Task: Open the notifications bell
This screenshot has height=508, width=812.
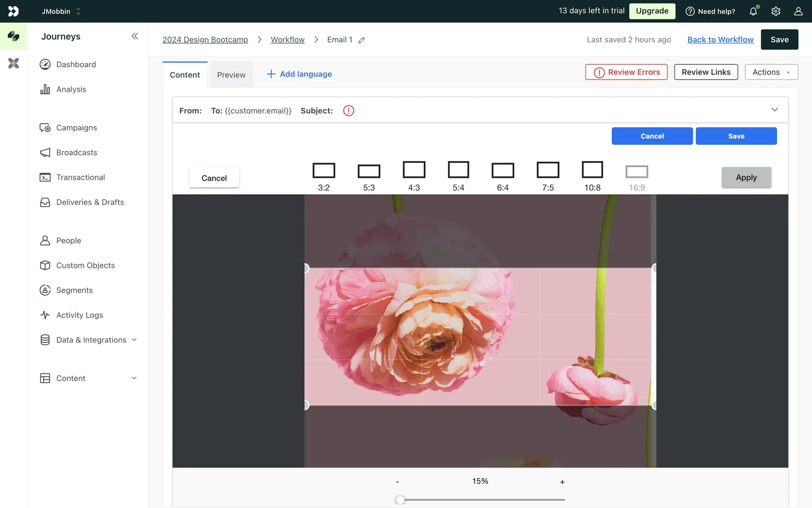Action: coord(753,11)
